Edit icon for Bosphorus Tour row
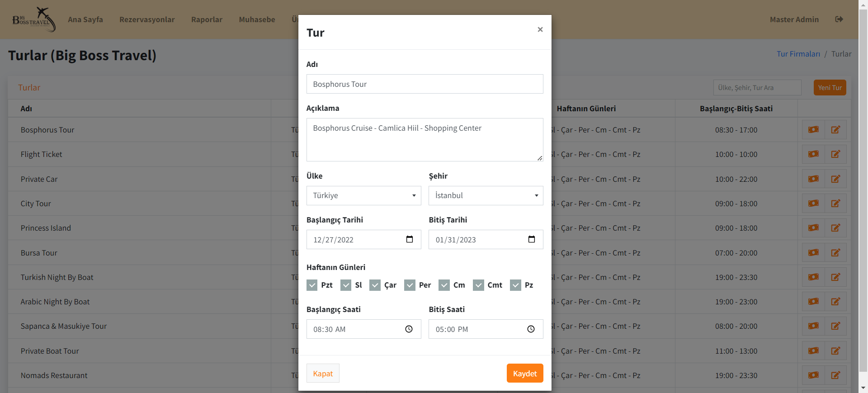This screenshot has height=393, width=868. (835, 130)
